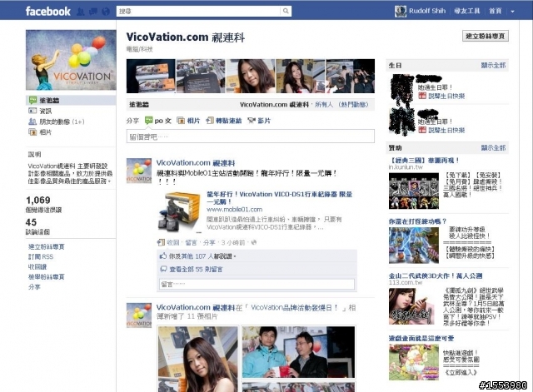
Task: Open friends activity (1+) sidebar item
Action: pyautogui.click(x=56, y=122)
